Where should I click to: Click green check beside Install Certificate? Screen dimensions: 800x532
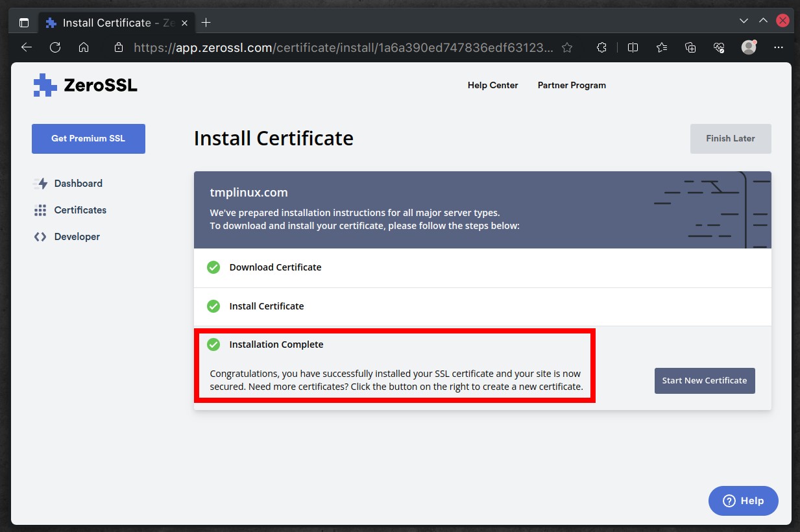pyautogui.click(x=213, y=306)
